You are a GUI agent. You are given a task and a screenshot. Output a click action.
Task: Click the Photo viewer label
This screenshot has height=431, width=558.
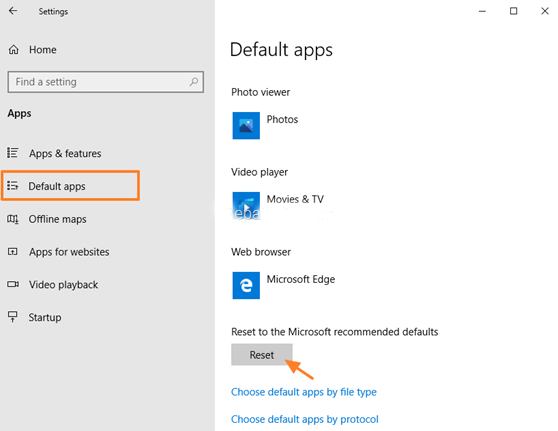tap(260, 92)
